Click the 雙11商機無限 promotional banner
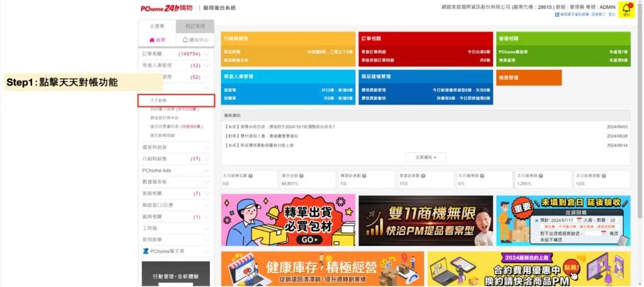The height and width of the screenshot is (287, 644). coord(426,220)
